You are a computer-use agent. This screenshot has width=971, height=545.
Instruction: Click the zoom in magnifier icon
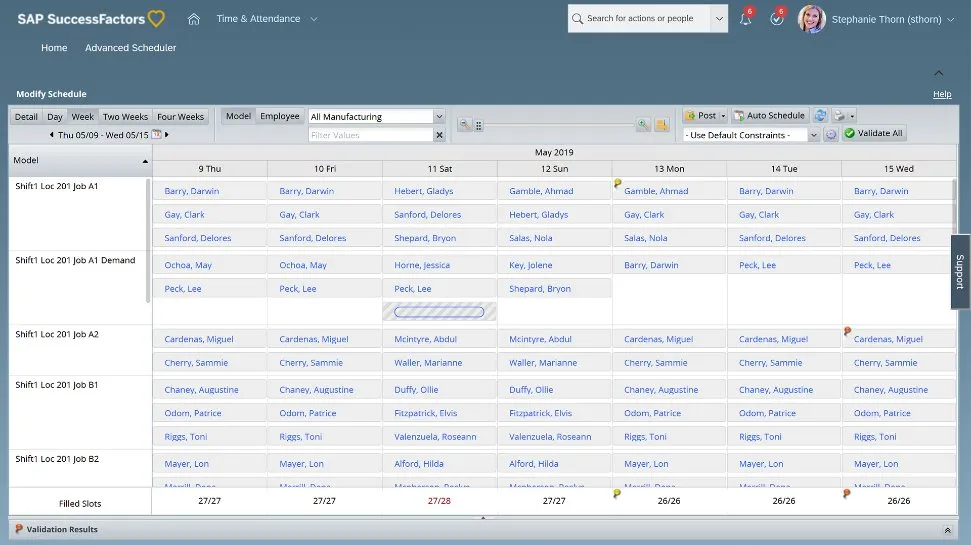(x=643, y=125)
